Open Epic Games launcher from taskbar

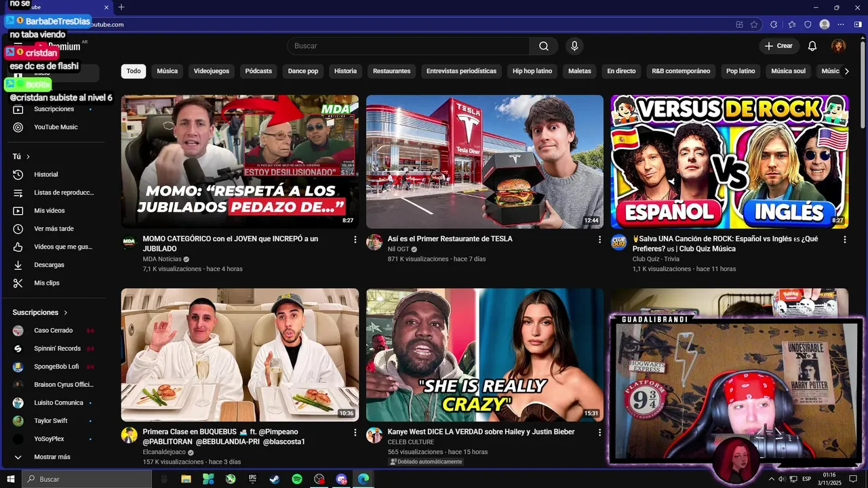252,479
